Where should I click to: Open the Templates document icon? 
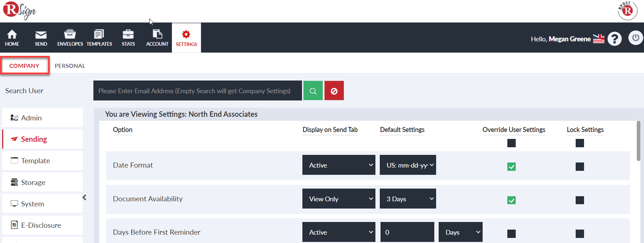click(99, 34)
